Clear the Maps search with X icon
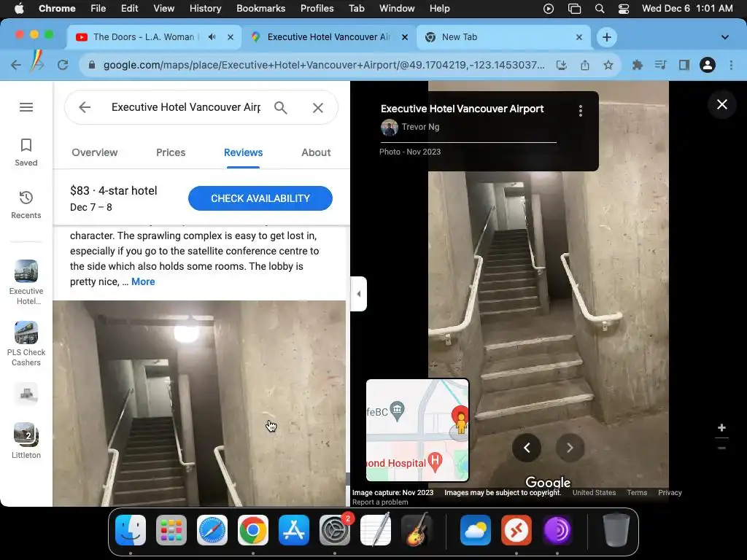The height and width of the screenshot is (560, 747). (x=318, y=108)
